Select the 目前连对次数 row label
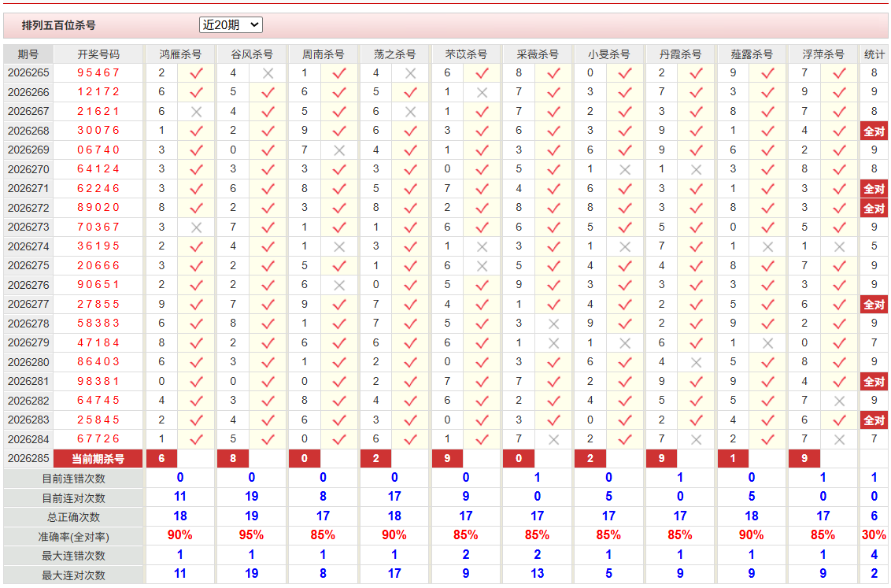Image resolution: width=891 pixels, height=588 pixels. coord(73,497)
